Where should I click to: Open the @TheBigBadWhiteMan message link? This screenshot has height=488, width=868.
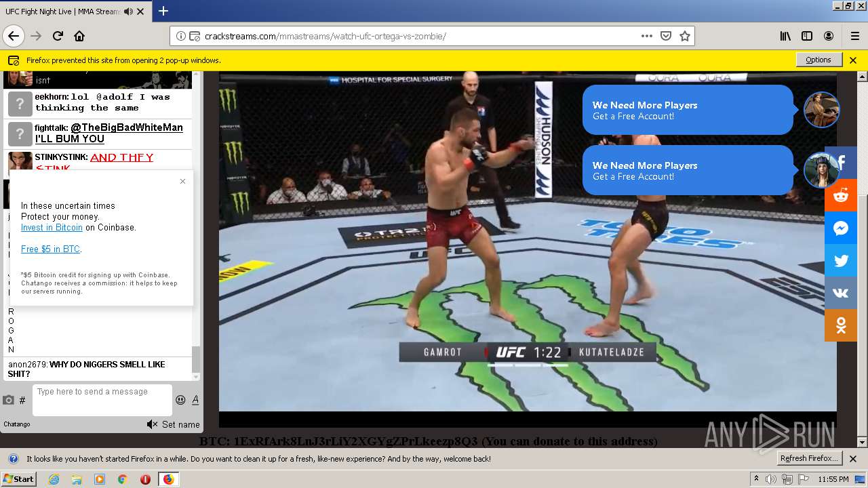click(x=127, y=127)
